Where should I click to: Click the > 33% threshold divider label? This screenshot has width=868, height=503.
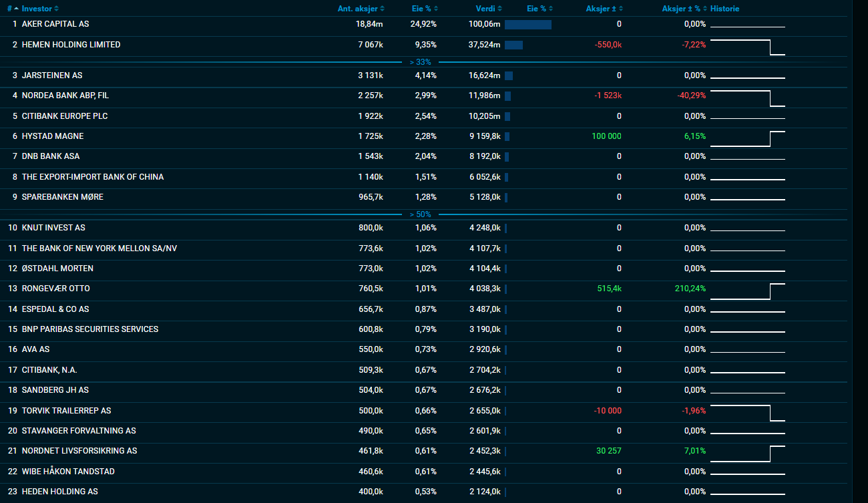[421, 62]
